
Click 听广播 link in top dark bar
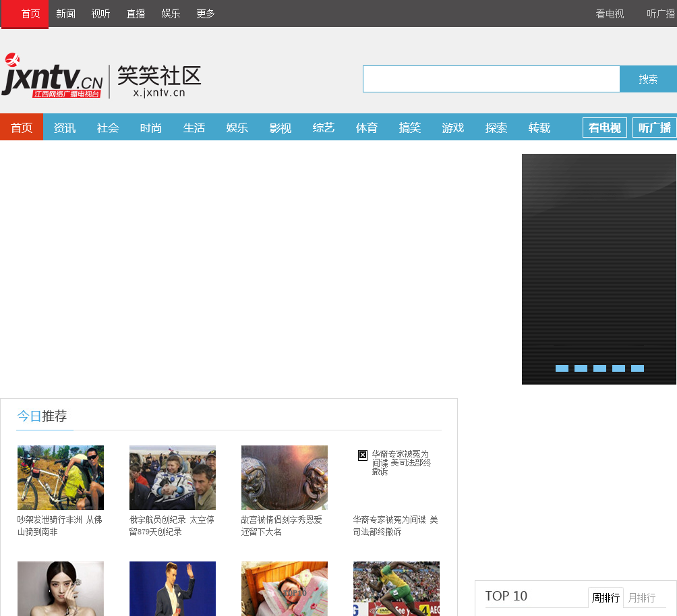coord(661,13)
